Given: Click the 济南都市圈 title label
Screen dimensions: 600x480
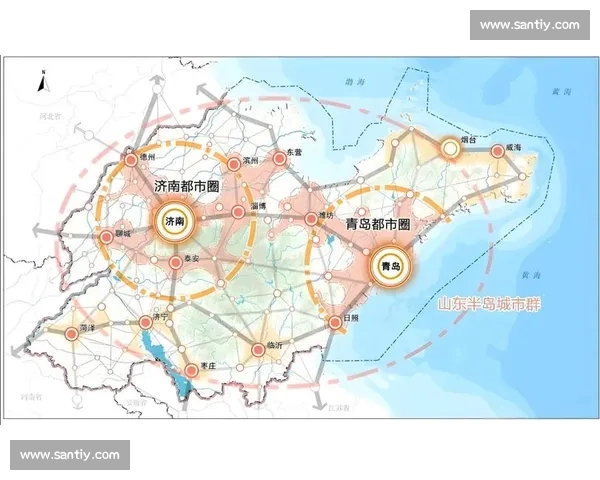Looking at the screenshot, I should click(x=187, y=186).
